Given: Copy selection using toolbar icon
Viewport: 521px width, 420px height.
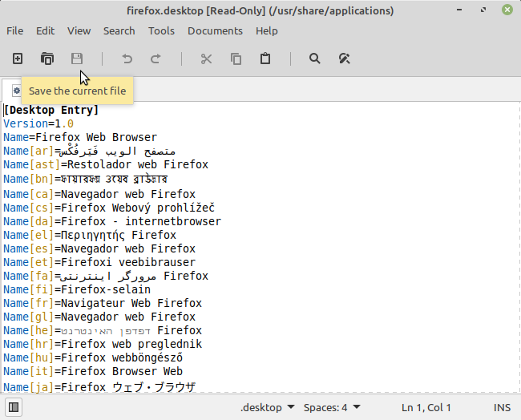Looking at the screenshot, I should pos(236,59).
